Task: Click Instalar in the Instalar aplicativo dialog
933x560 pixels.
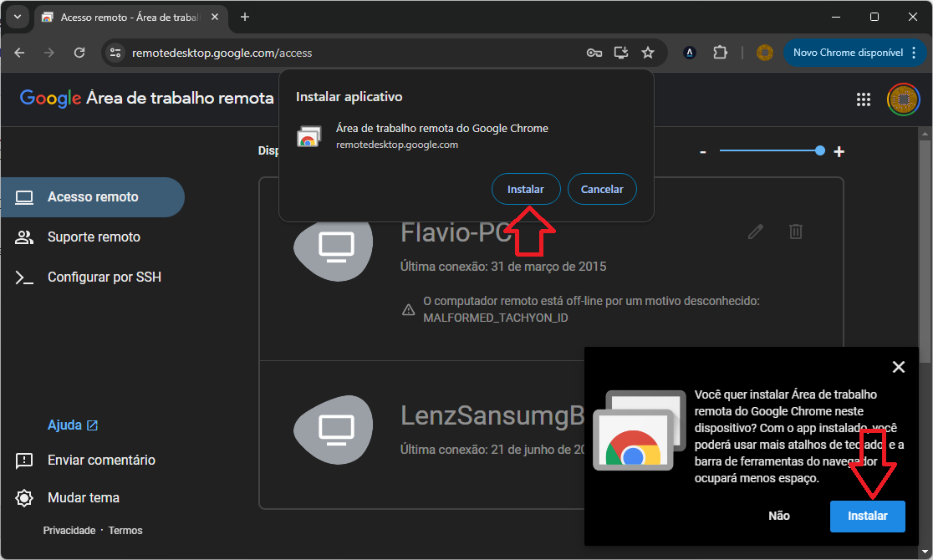Action: 525,189
